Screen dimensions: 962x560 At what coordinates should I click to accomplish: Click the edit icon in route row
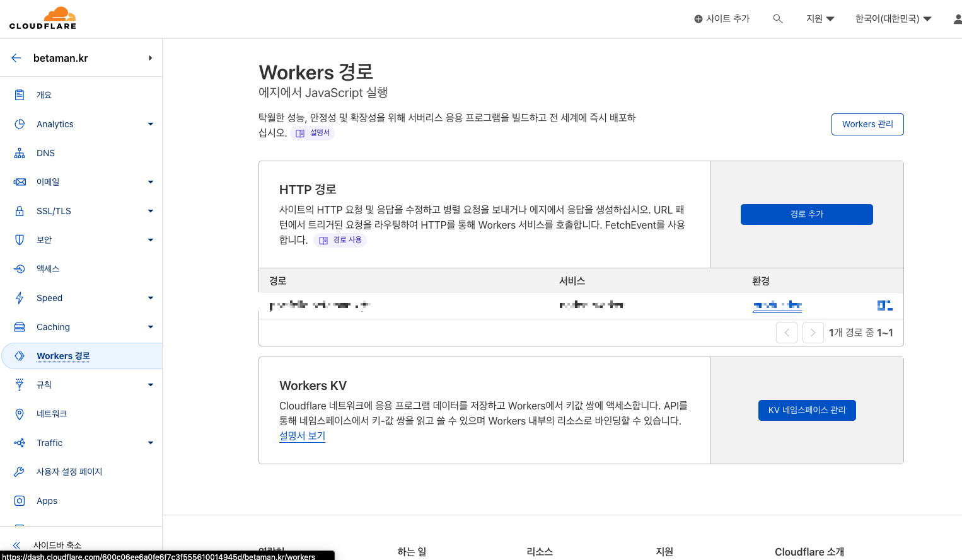[885, 306]
